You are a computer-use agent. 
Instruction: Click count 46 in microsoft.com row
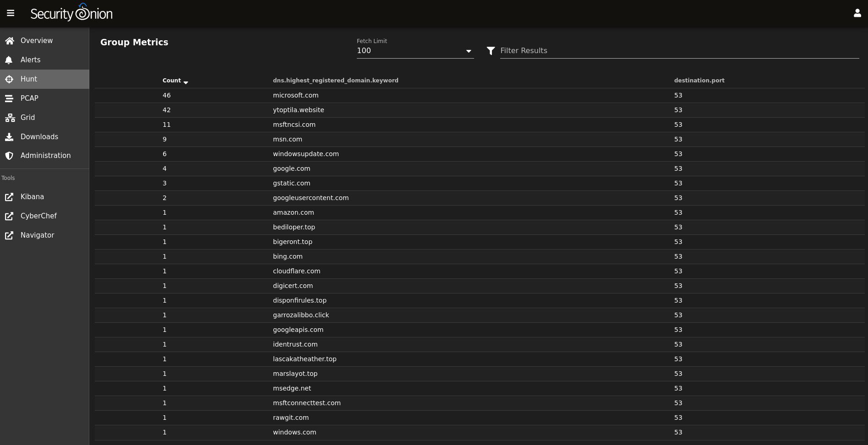(x=166, y=95)
